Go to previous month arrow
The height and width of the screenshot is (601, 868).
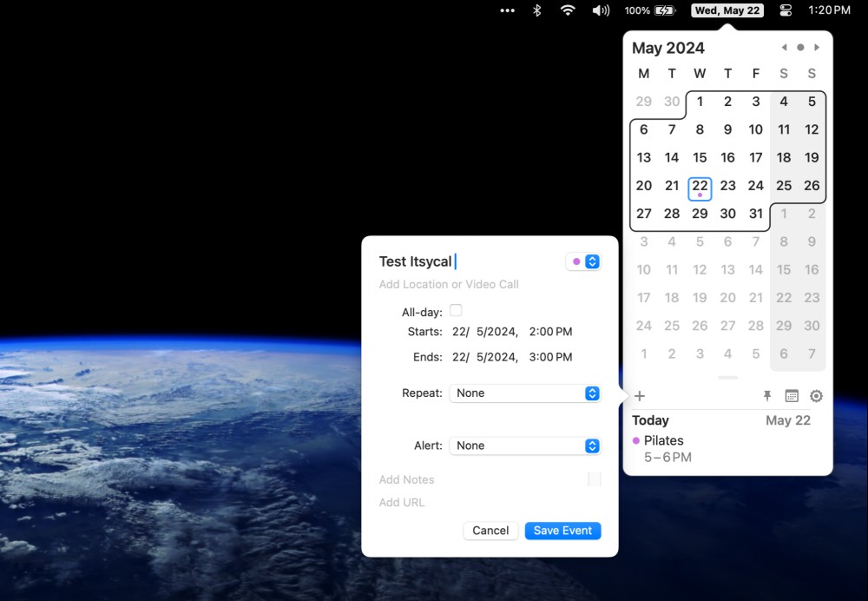(784, 48)
